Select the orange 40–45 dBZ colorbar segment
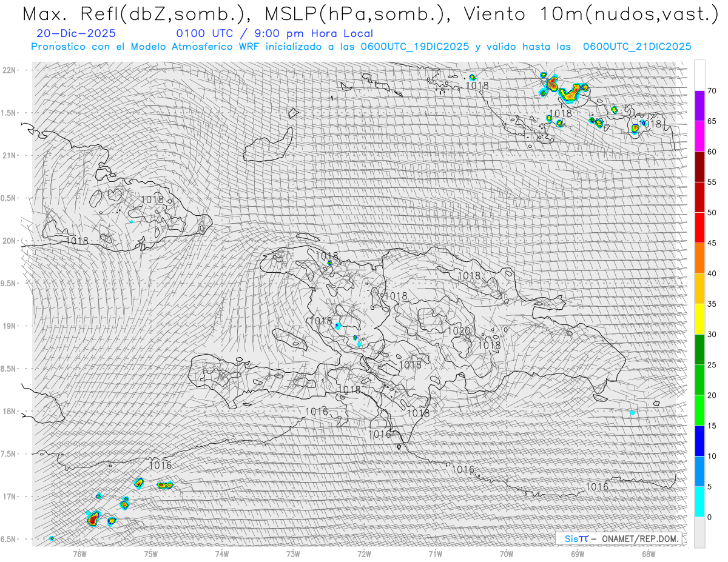 699,258
